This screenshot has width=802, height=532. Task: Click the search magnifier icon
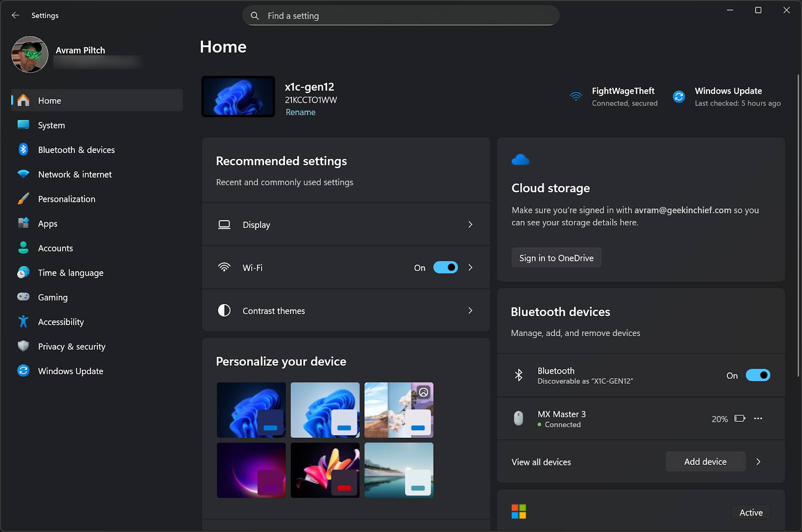[255, 16]
